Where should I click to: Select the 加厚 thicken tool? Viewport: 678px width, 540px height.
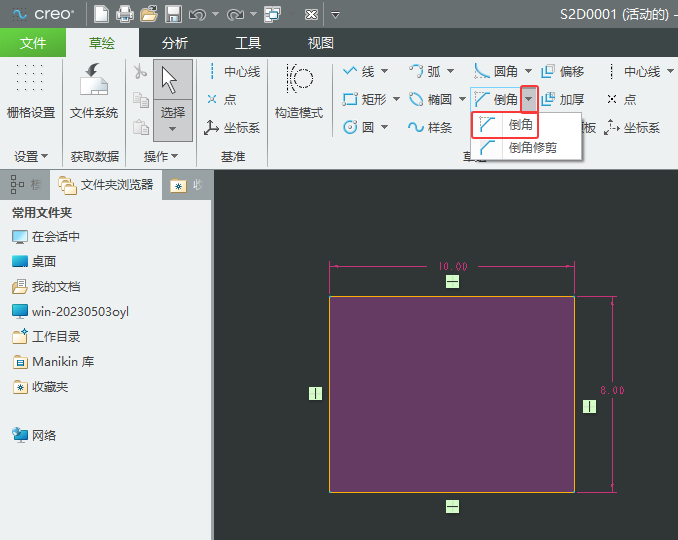pos(563,99)
